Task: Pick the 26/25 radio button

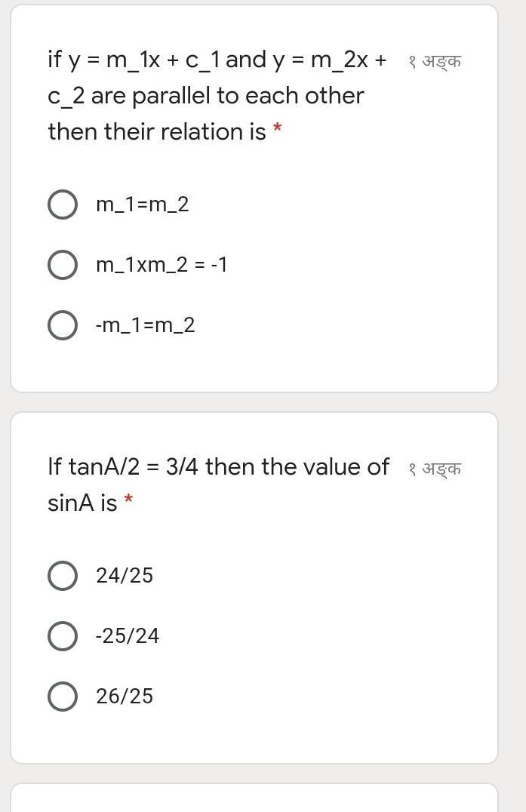Action: [x=62, y=697]
